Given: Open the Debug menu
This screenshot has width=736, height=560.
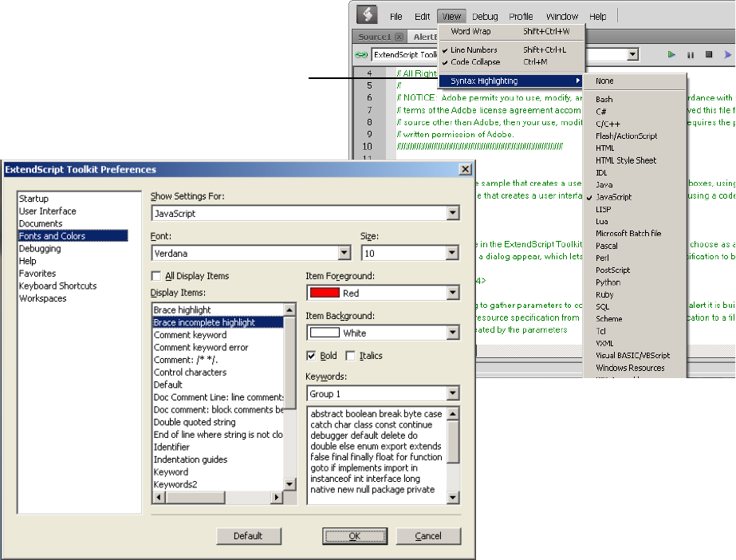Looking at the screenshot, I should point(485,17).
